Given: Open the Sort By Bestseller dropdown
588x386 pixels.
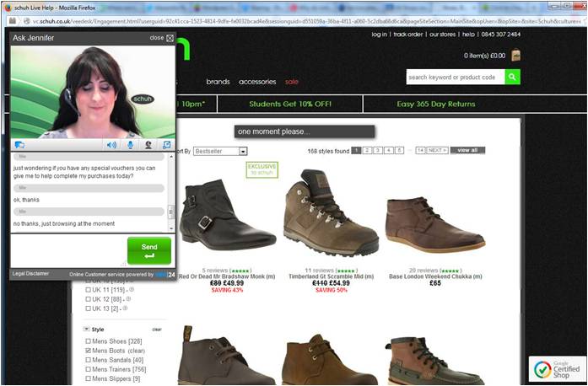Looking at the screenshot, I should pyautogui.click(x=220, y=152).
